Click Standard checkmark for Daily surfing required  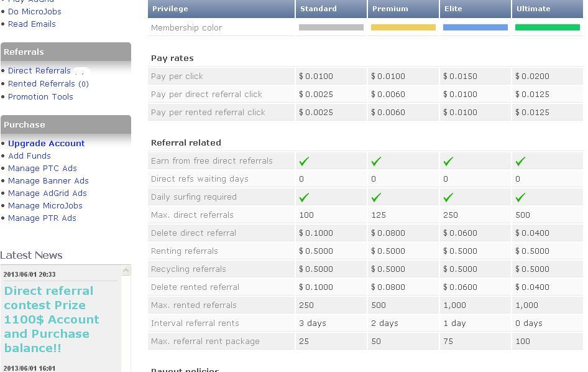tap(304, 197)
